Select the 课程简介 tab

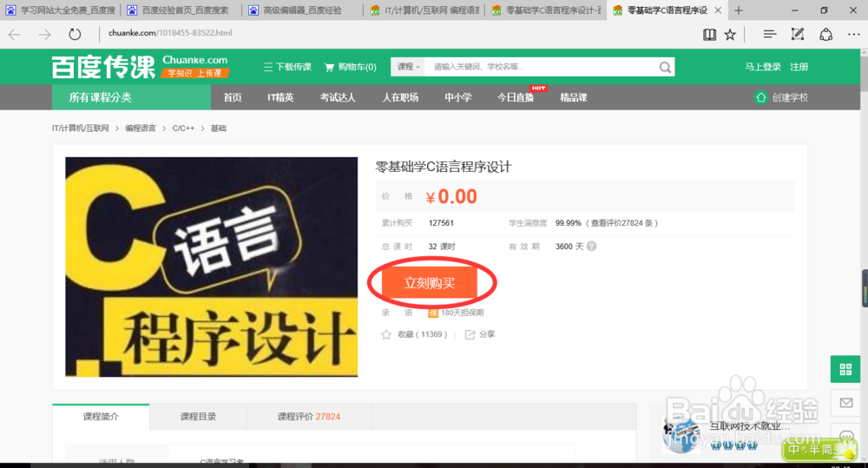[x=101, y=417]
